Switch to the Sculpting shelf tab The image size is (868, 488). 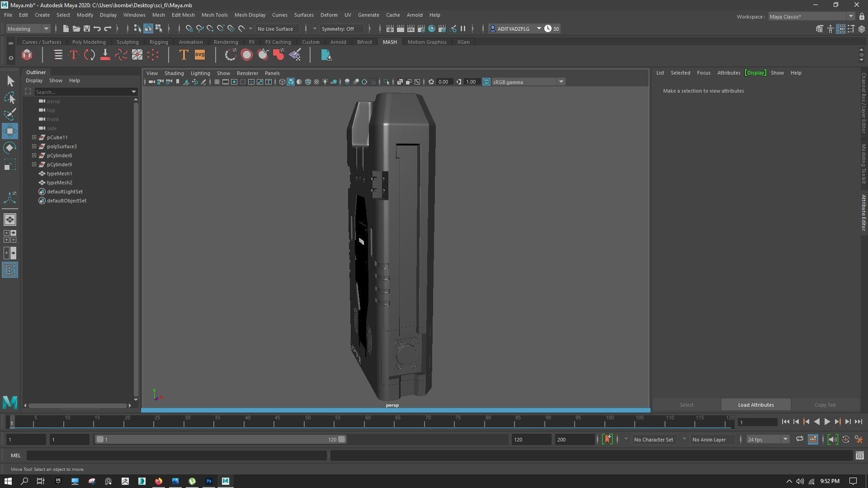point(127,42)
